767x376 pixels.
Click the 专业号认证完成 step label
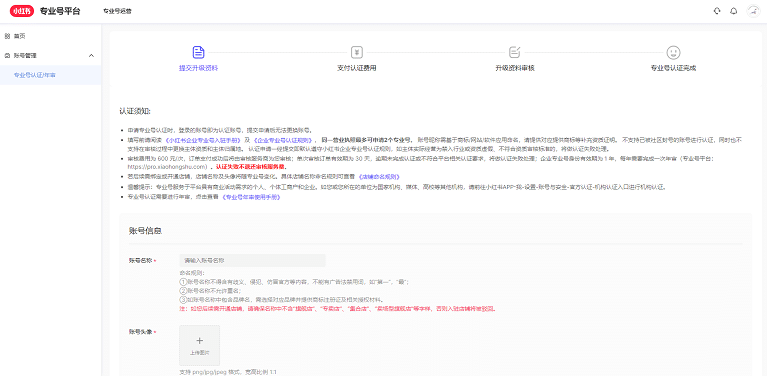[673, 68]
